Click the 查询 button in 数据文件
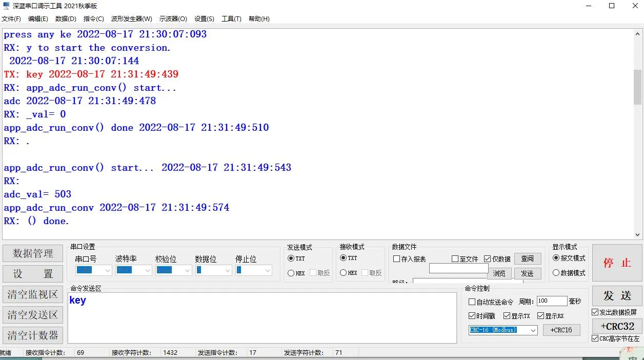644x360 pixels. point(528,258)
